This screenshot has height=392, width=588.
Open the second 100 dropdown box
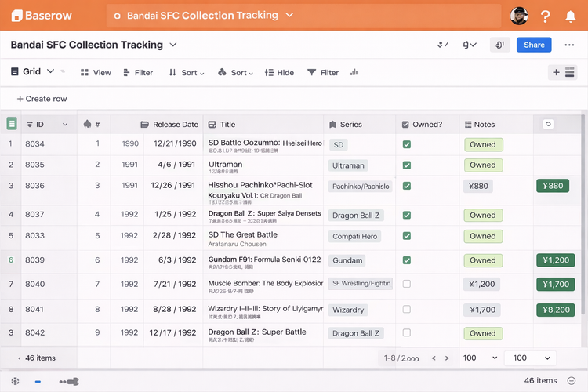click(x=530, y=358)
